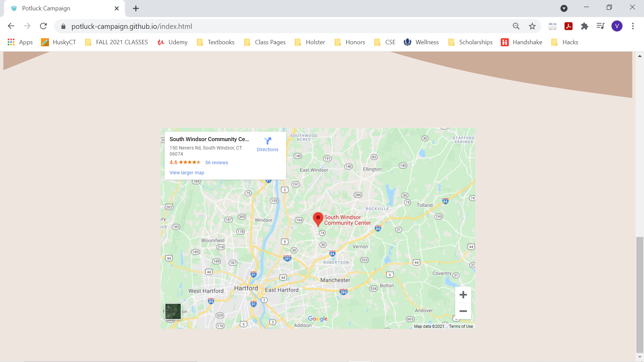Reload the page
The height and width of the screenshot is (362, 644).
point(43,26)
